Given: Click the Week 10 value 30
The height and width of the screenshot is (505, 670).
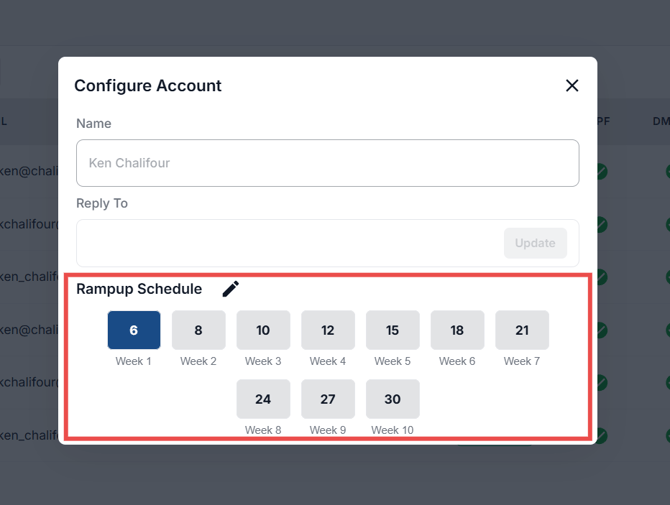Looking at the screenshot, I should 392,399.
